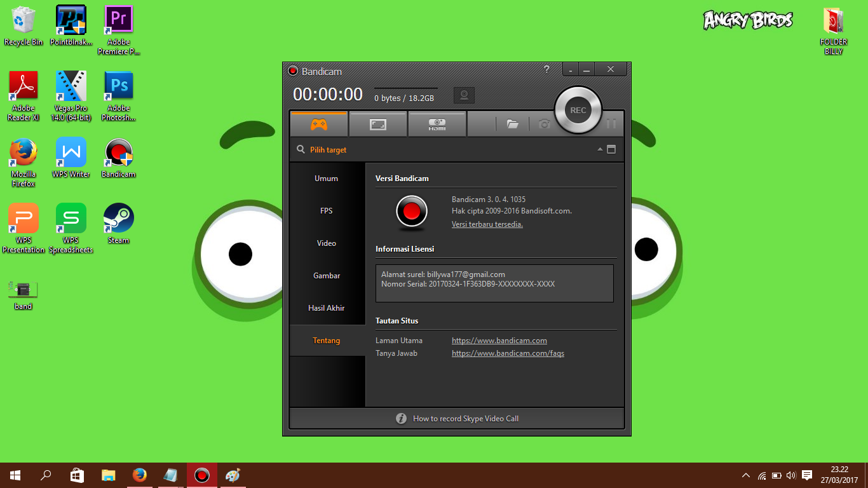
Task: Minimize Bandicam to the system tray
Action: pyautogui.click(x=571, y=70)
